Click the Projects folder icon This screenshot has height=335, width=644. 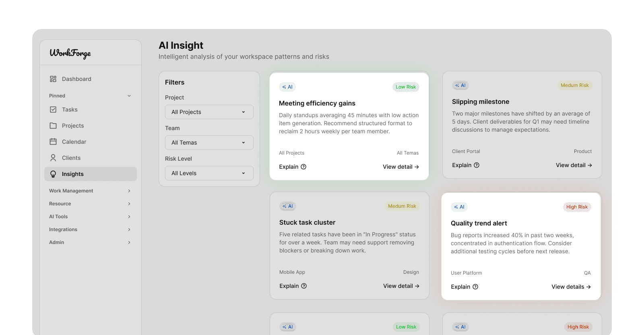click(x=53, y=126)
